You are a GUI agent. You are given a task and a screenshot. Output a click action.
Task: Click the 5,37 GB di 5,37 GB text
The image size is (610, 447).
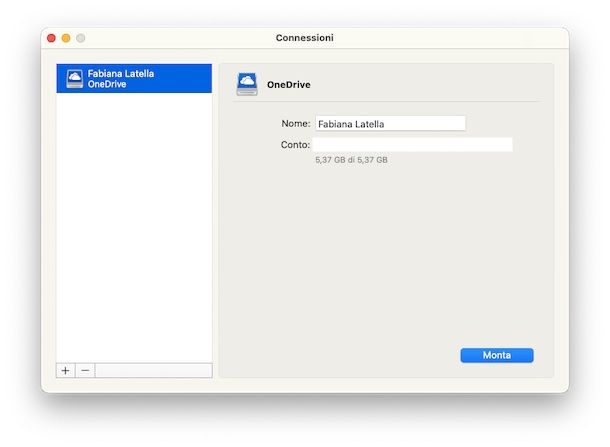click(x=351, y=160)
